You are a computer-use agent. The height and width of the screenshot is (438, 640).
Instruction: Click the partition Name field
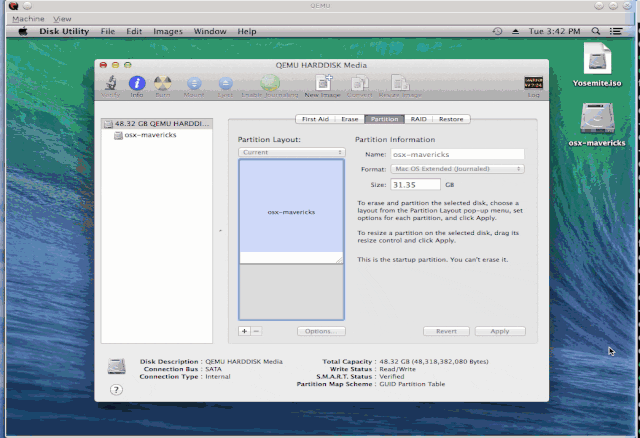coord(457,154)
